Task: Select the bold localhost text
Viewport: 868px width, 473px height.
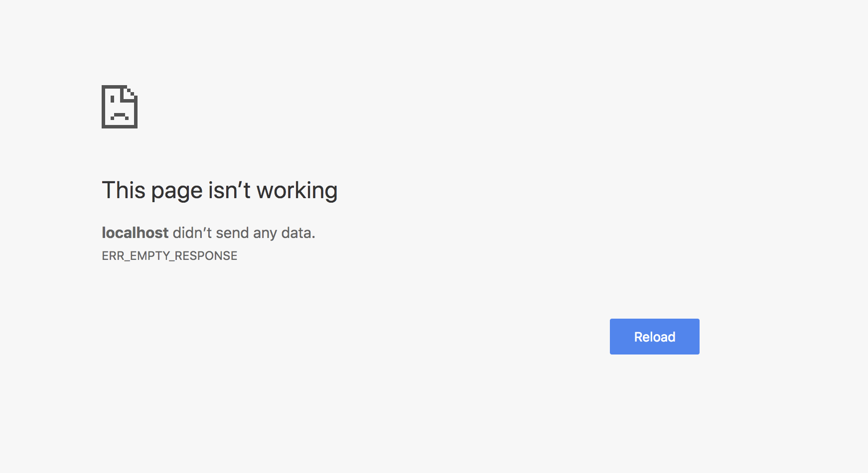Action: [x=135, y=233]
